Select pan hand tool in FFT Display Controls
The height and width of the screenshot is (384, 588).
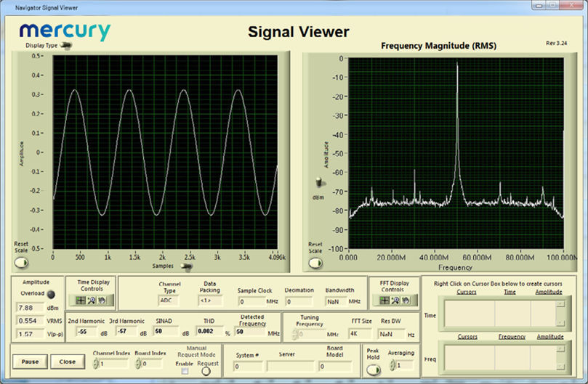click(404, 300)
